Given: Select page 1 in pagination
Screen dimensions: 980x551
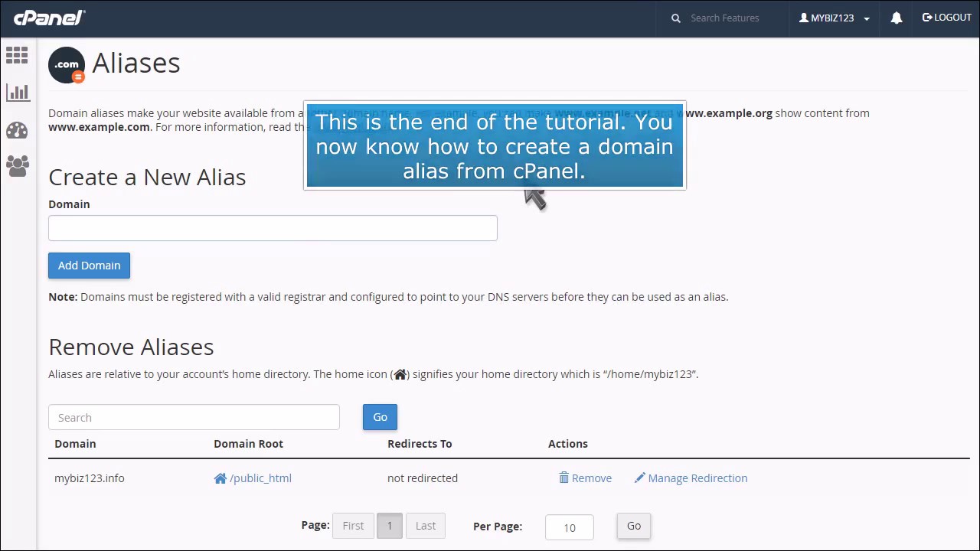Looking at the screenshot, I should (x=389, y=526).
